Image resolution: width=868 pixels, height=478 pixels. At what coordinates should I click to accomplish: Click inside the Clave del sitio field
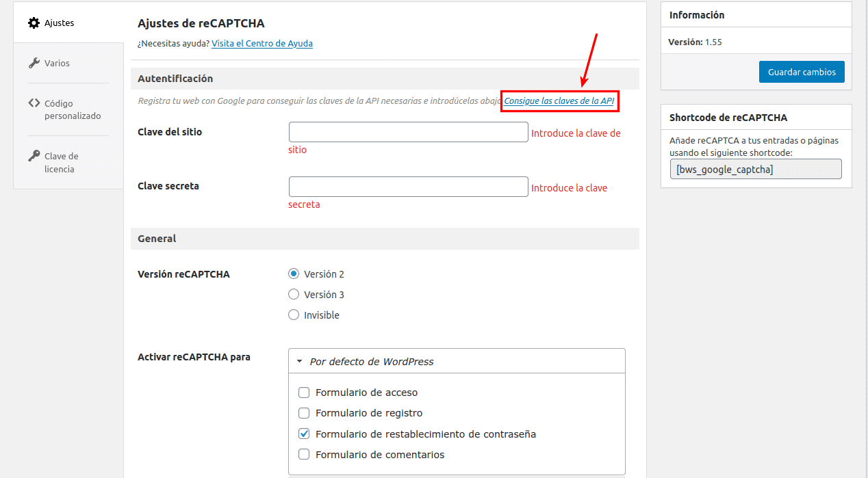408,131
